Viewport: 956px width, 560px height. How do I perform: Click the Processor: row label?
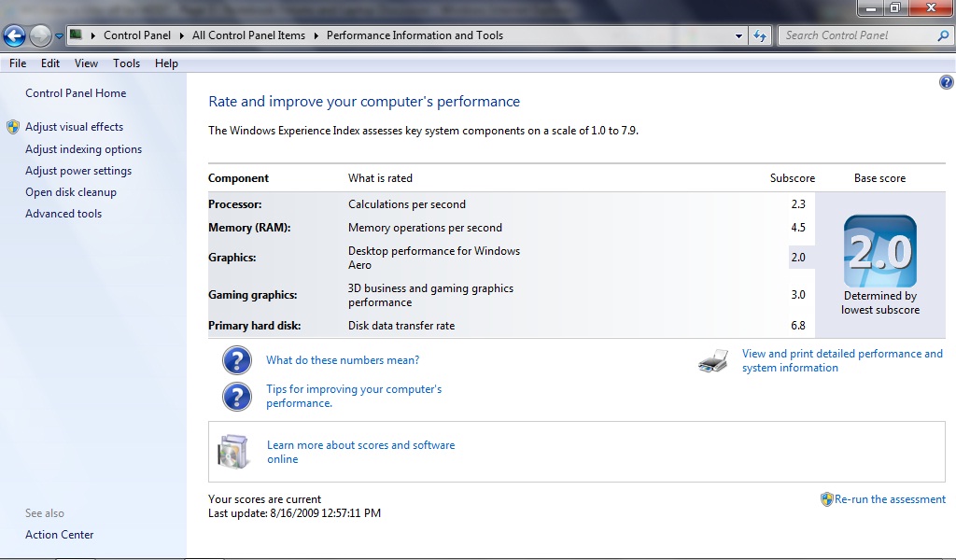pyautogui.click(x=234, y=204)
